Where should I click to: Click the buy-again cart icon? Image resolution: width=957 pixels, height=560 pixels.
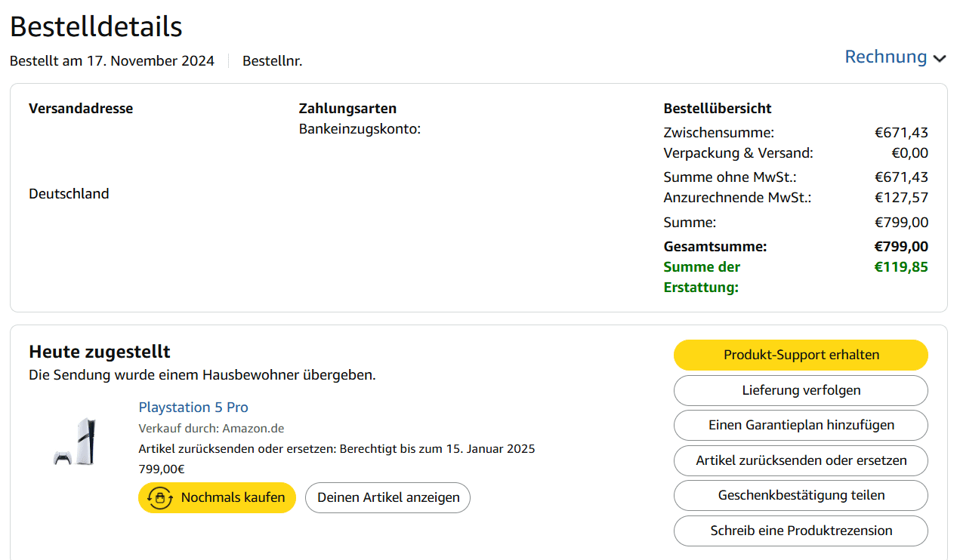point(160,498)
